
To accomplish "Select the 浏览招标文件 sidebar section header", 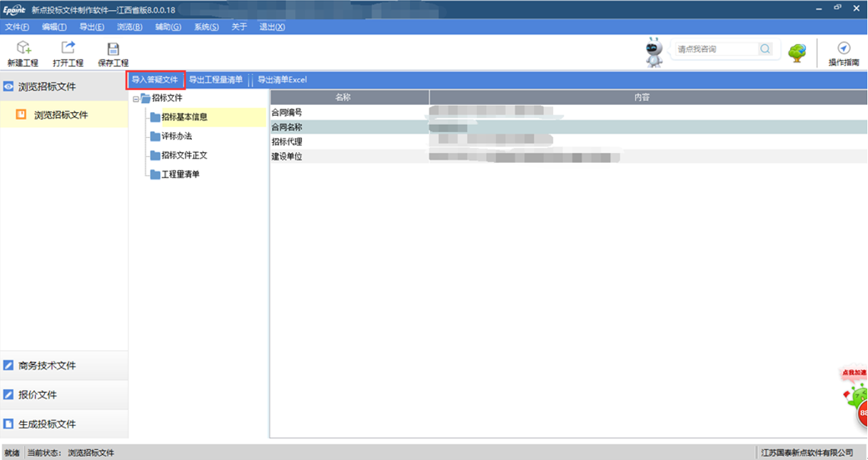I will pos(64,86).
